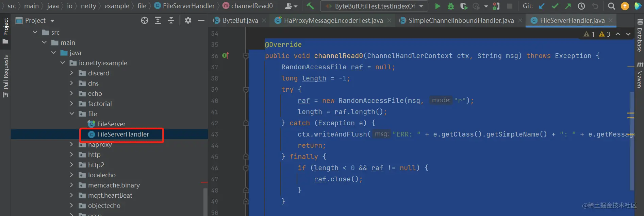The image size is (644, 216).
Task: Collapse the main folder
Action: (44, 42)
